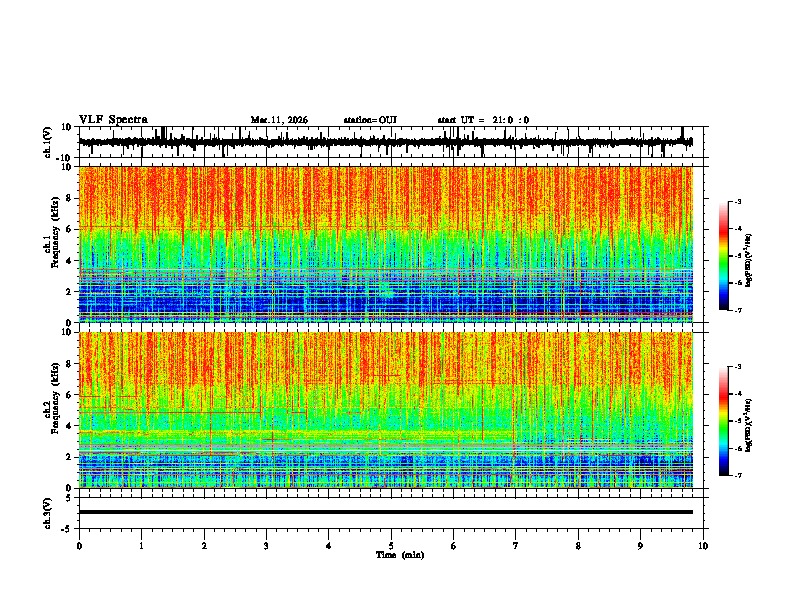Click the "ch.1(V)" waveform axis label
792x612 pixels.
48,142
